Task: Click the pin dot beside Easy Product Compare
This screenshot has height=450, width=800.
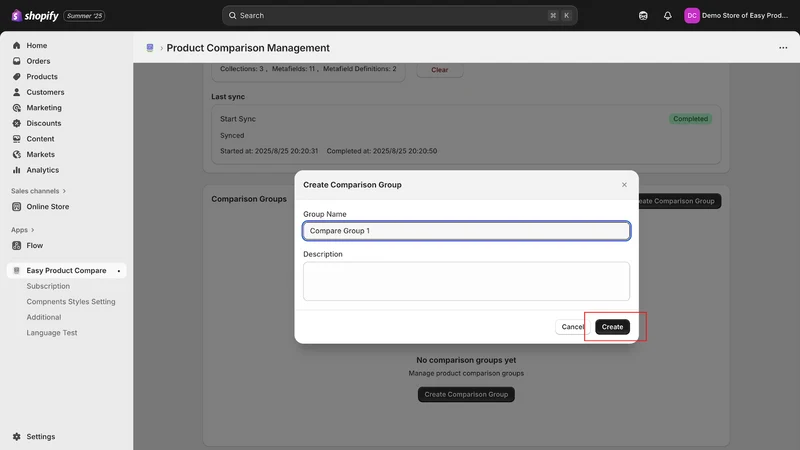Action: coord(119,271)
